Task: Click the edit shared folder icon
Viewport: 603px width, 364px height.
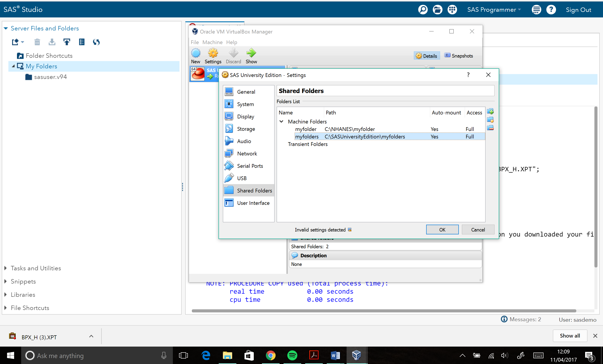Action: coord(490,120)
